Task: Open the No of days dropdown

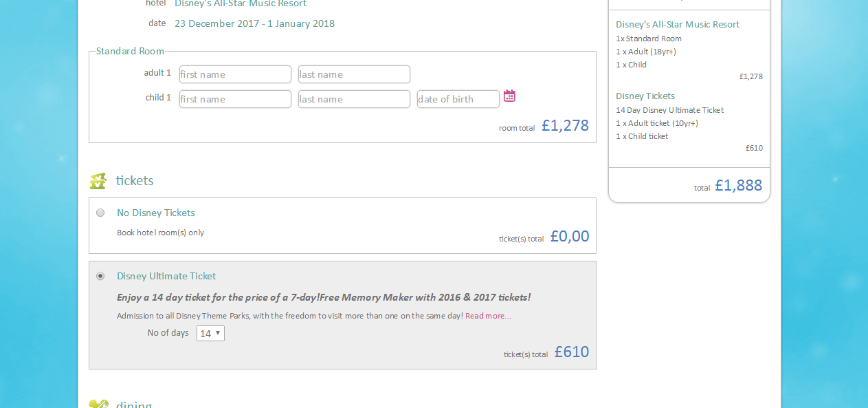Action: tap(210, 333)
